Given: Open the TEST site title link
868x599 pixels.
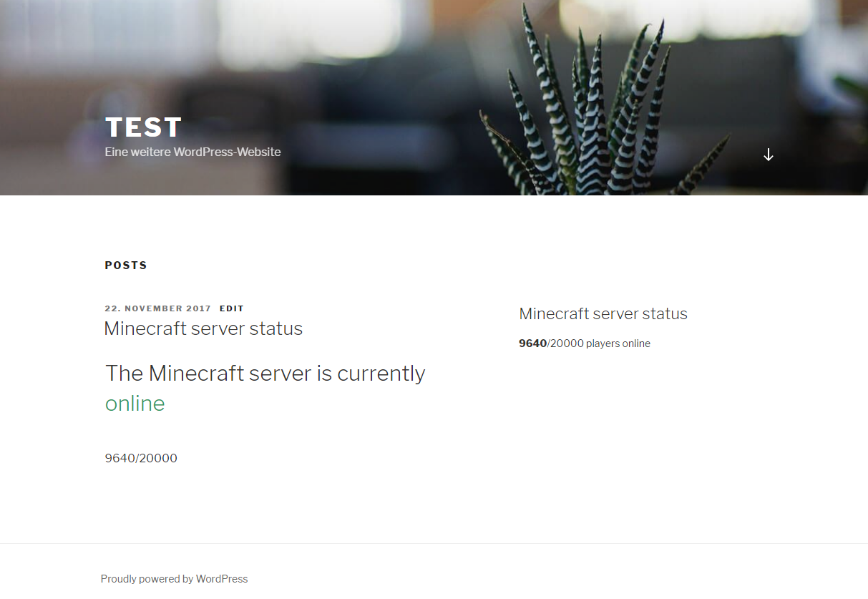Looking at the screenshot, I should [x=144, y=127].
